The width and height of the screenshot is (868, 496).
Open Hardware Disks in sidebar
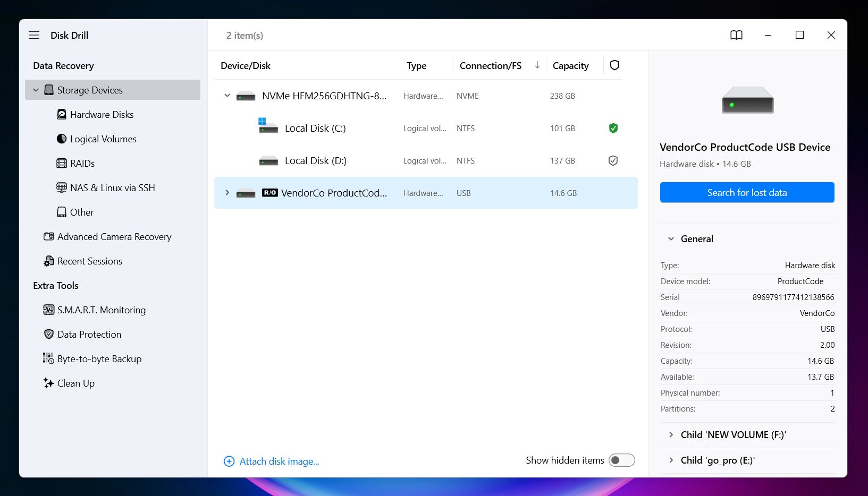tap(102, 114)
